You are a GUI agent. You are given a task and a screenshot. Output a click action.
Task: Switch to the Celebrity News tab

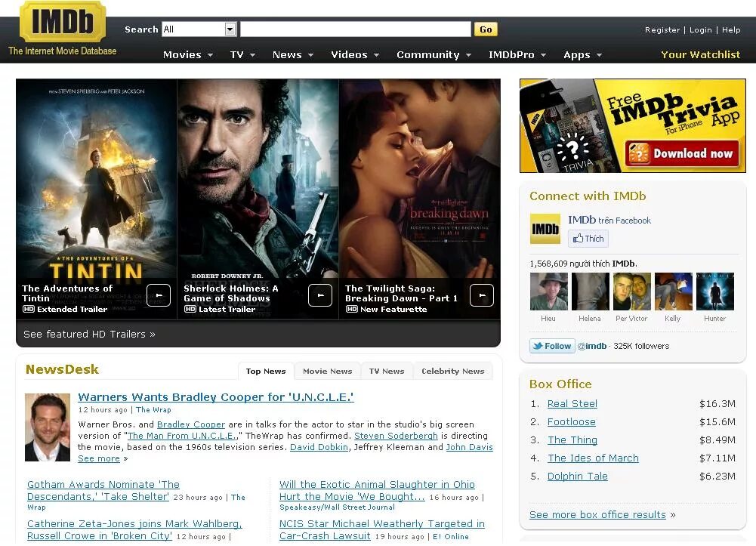(452, 371)
